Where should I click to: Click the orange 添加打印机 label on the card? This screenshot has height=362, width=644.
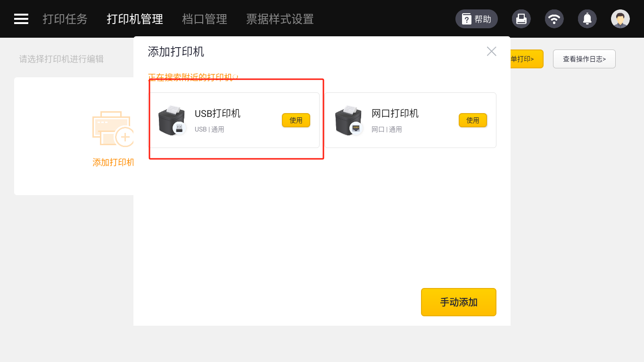pyautogui.click(x=113, y=163)
